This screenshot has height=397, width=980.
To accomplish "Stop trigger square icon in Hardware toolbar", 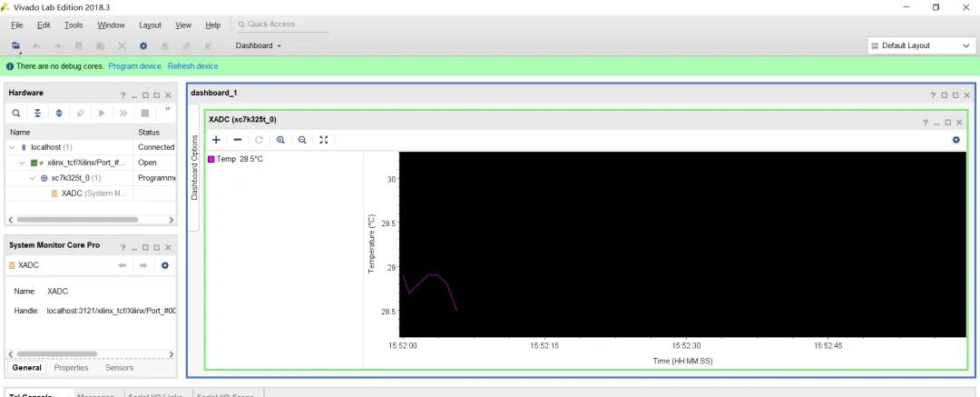I will 144,114.
